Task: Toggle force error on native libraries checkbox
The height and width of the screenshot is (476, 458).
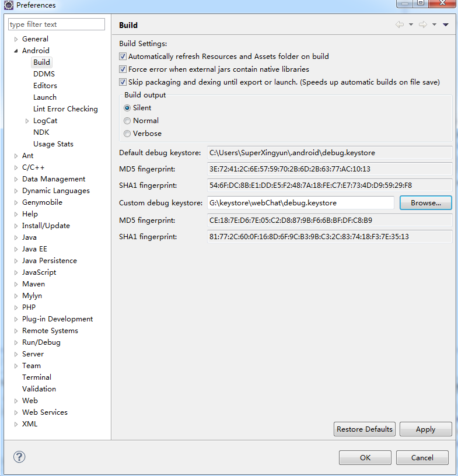Action: [123, 69]
